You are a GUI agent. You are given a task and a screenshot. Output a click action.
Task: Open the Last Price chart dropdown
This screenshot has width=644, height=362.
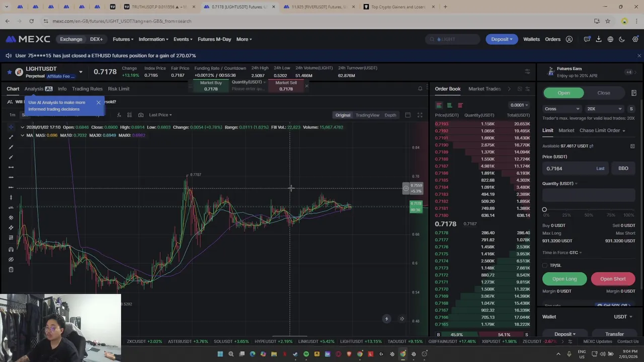(160, 115)
